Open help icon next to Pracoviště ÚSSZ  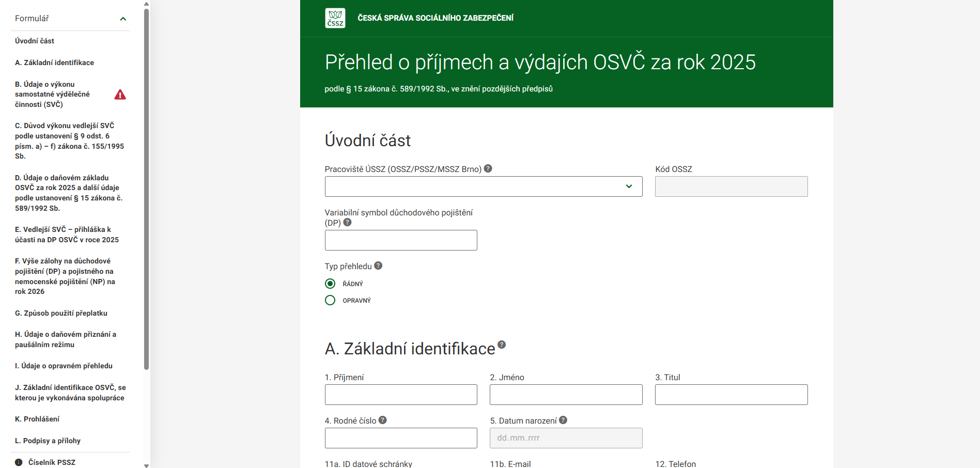(x=488, y=168)
